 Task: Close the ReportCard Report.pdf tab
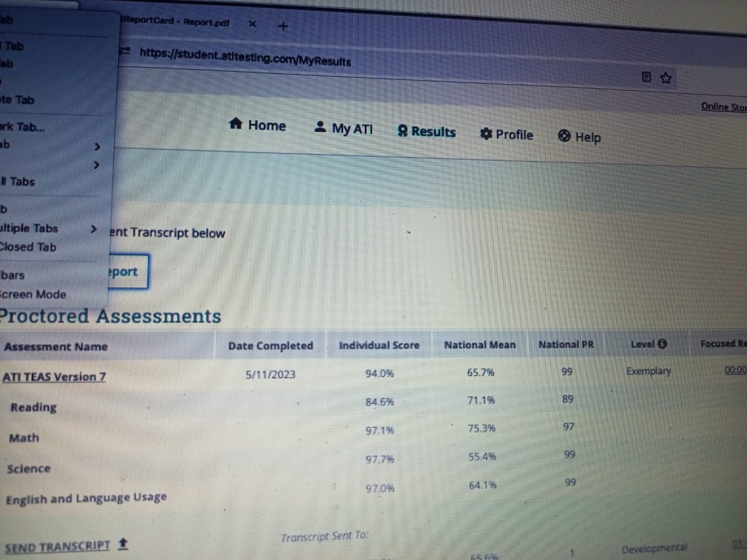[x=252, y=24]
